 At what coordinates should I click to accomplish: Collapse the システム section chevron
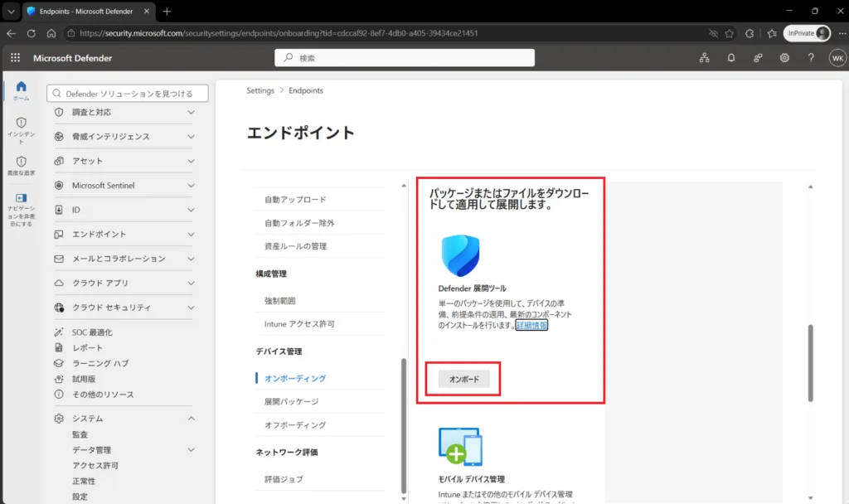192,419
